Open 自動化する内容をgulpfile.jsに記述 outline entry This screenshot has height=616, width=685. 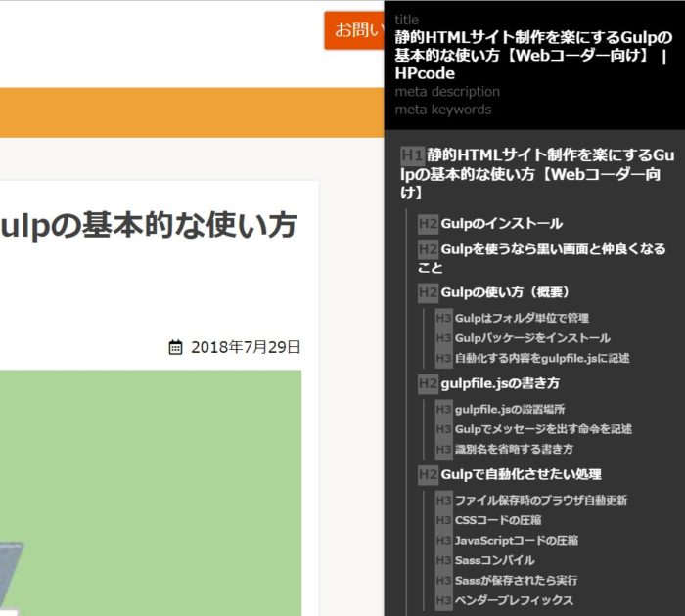pyautogui.click(x=542, y=358)
